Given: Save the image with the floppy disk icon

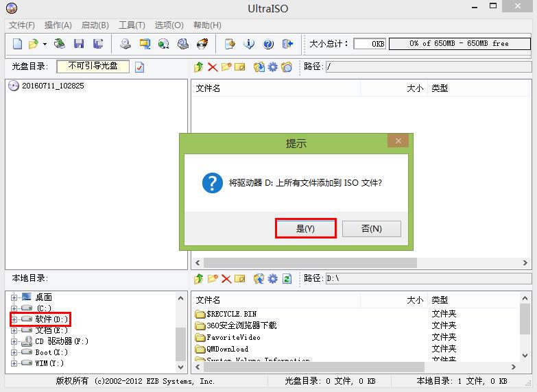Looking at the screenshot, I should (x=79, y=44).
